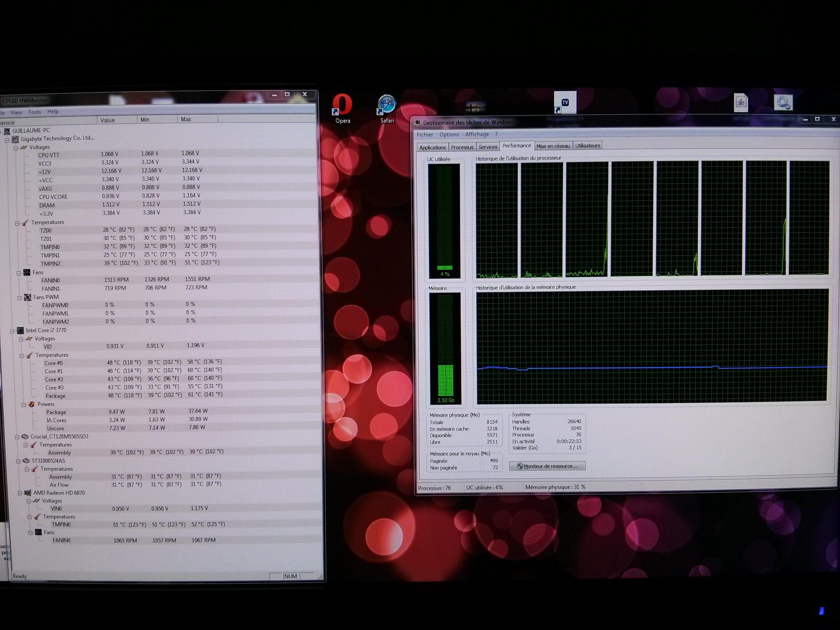The width and height of the screenshot is (840, 630).
Task: Switch to the Processus tab
Action: coord(462,147)
